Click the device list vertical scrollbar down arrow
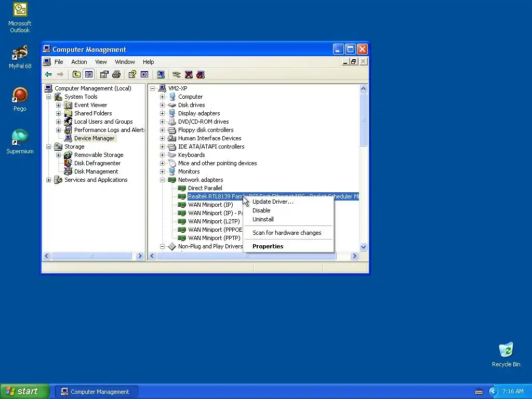 click(x=363, y=247)
